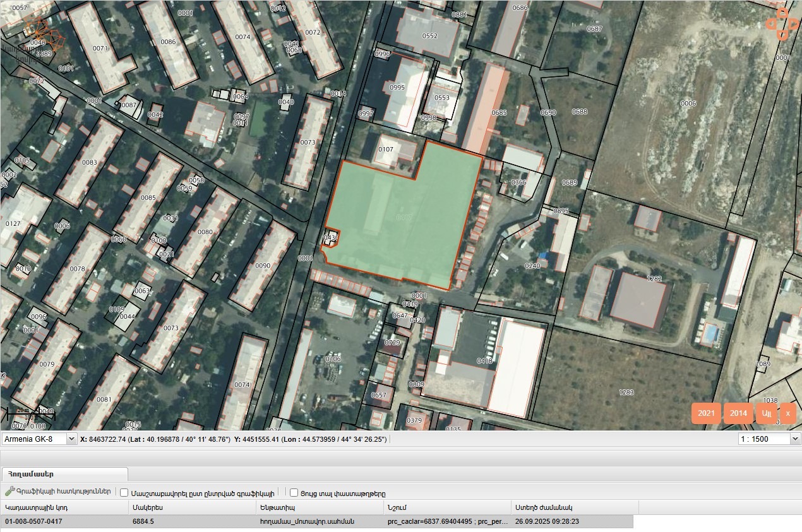Image resolution: width=802 pixels, height=532 pixels.
Task: Click the third orange imagery button beside 2014
Action: pyautogui.click(x=767, y=413)
